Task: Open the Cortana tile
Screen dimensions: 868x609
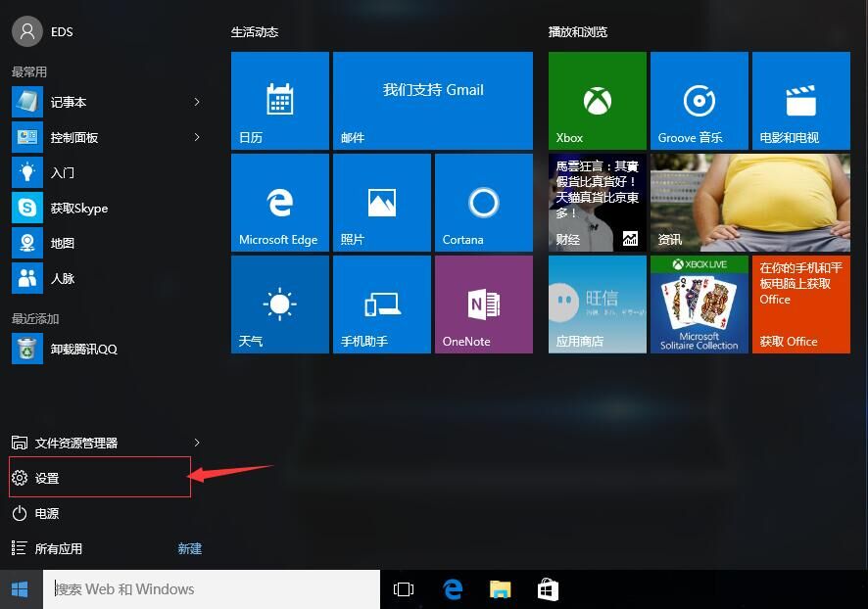Action: [484, 203]
